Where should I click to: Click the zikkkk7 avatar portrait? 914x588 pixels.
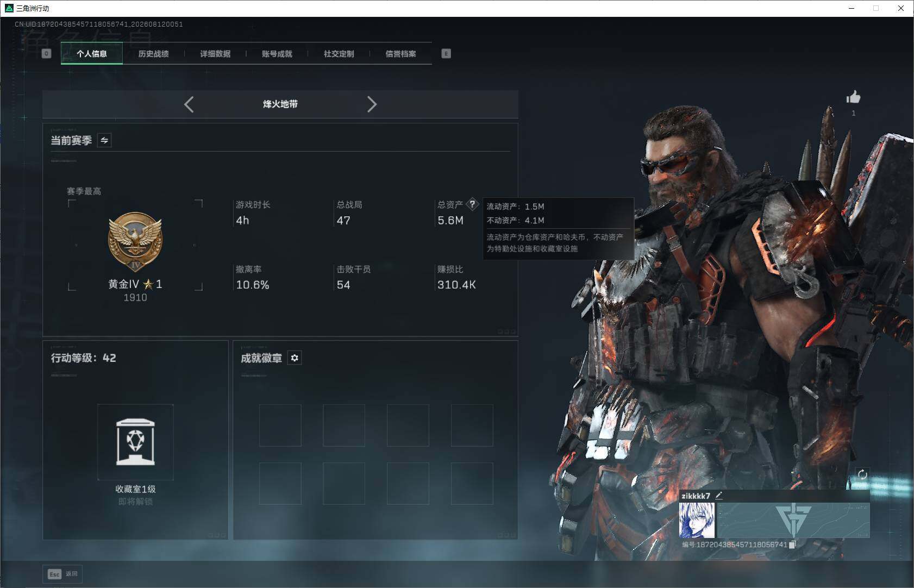click(x=697, y=520)
